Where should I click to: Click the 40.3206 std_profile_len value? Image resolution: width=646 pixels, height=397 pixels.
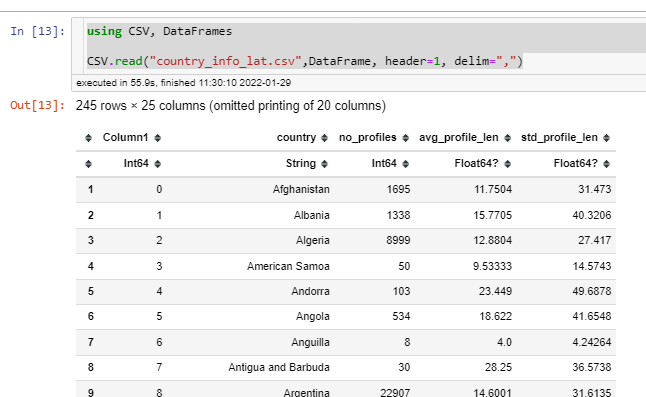[592, 215]
